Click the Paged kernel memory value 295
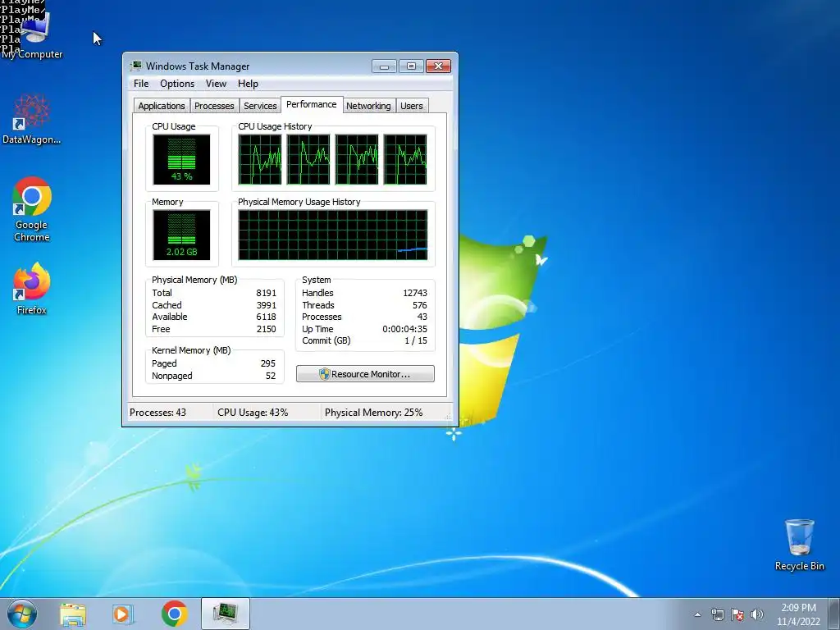This screenshot has width=840, height=630. [x=268, y=363]
